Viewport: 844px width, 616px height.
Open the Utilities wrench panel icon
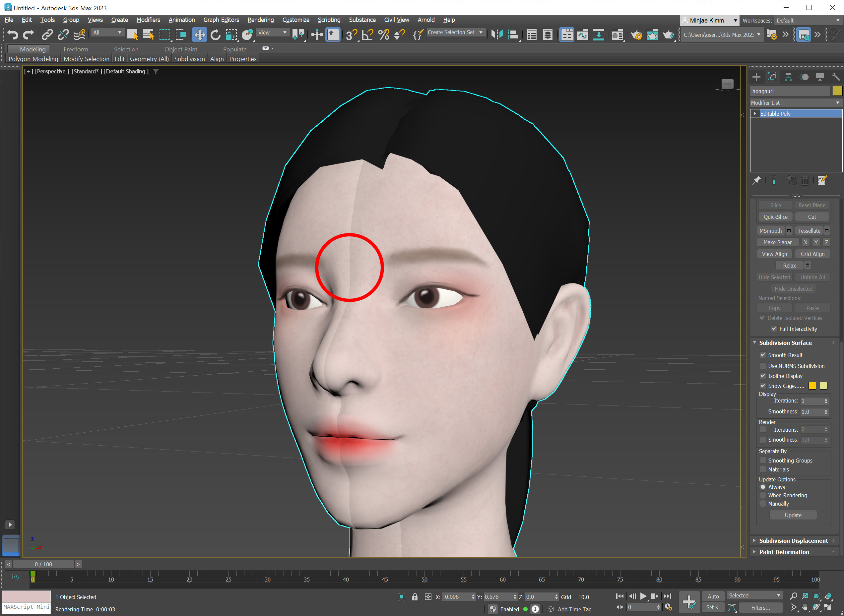(x=835, y=77)
